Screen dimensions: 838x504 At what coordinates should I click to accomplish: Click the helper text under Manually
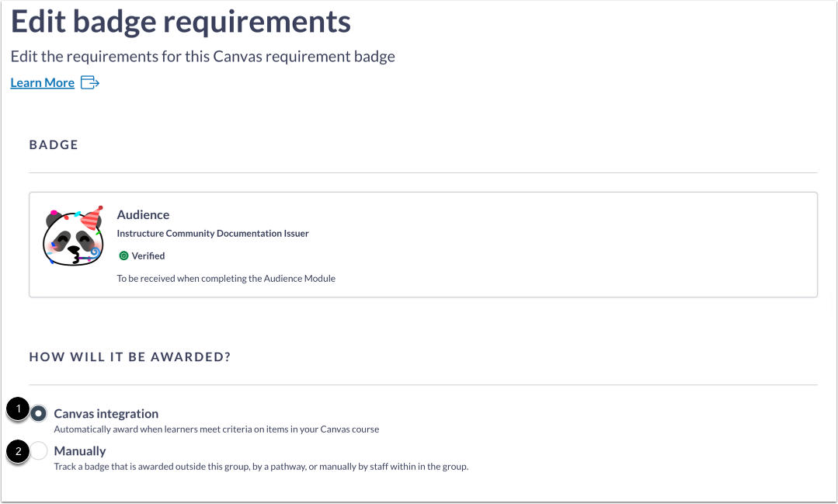(x=259, y=466)
